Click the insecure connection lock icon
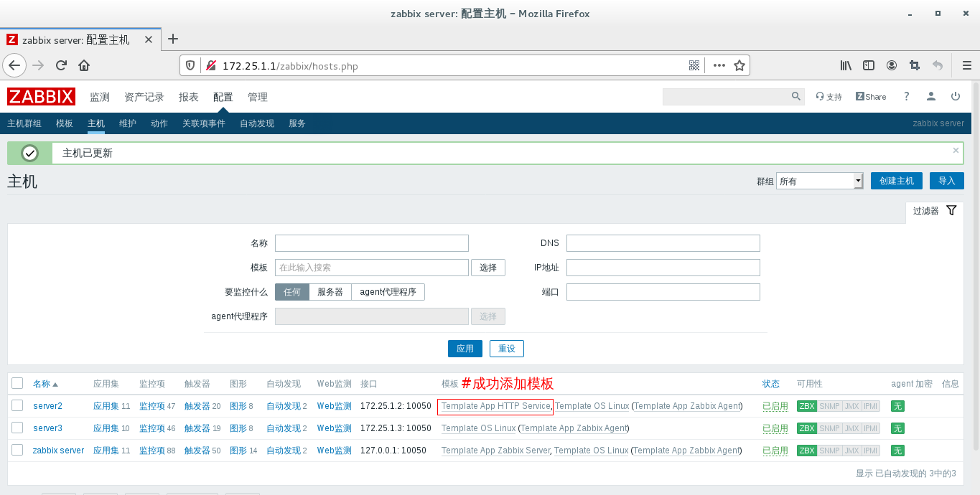Screen dimensions: 980x495 pyautogui.click(x=211, y=65)
